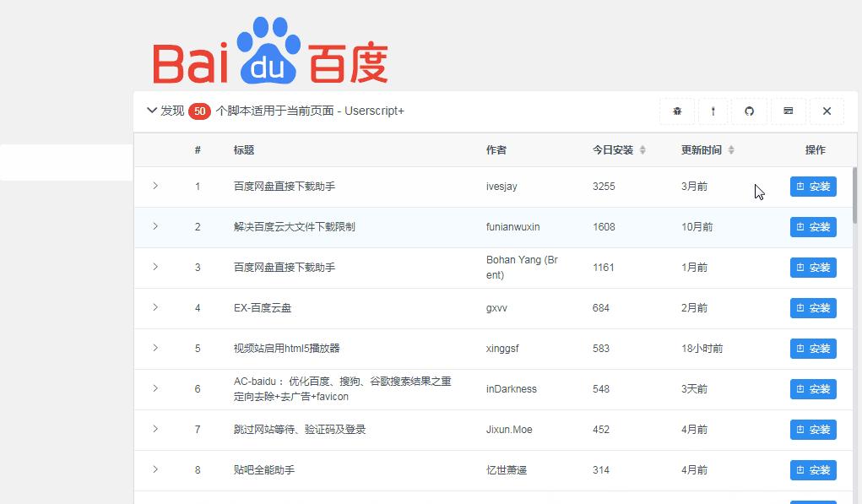Click author name funianwuxin
Image resolution: width=862 pixels, height=504 pixels.
[x=513, y=227]
